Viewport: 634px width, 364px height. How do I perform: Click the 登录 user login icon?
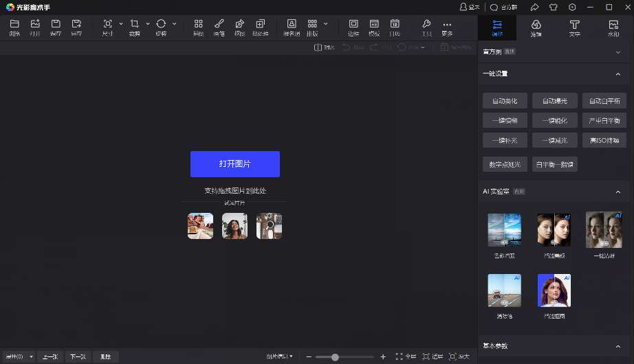[x=463, y=7]
